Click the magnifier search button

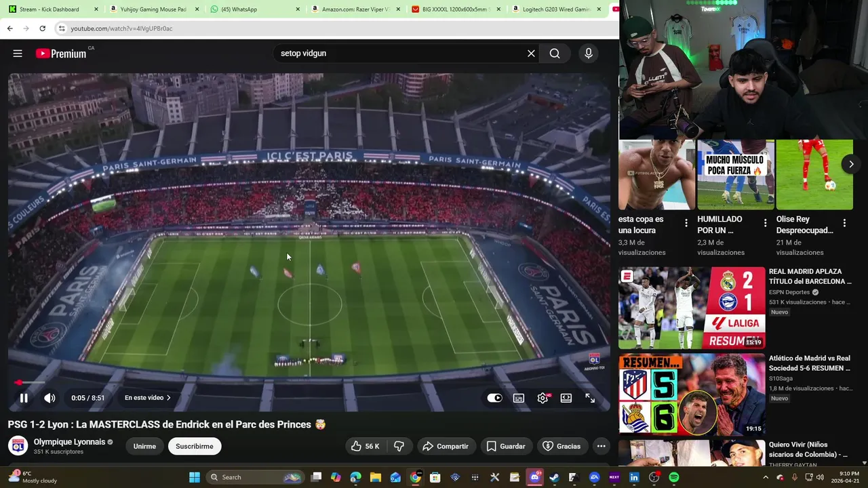(x=555, y=54)
